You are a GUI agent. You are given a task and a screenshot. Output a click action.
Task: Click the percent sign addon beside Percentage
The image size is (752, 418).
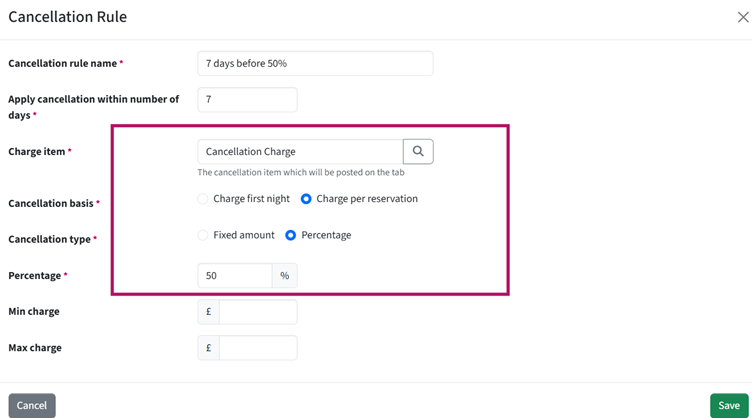point(285,276)
